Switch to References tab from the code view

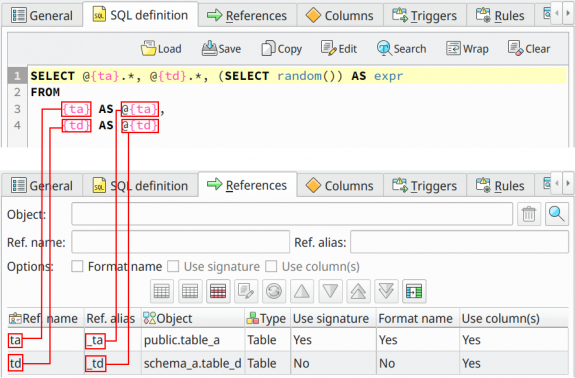point(247,16)
